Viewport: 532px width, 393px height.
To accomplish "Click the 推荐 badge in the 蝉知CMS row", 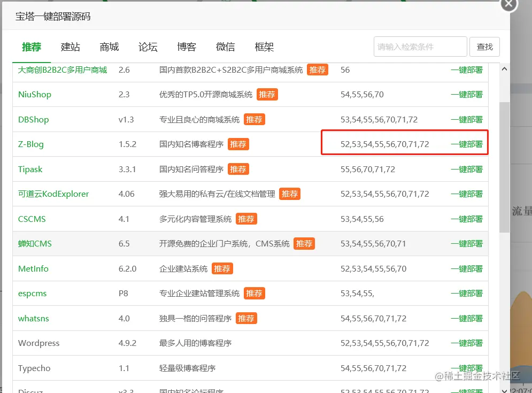I will 304,244.
